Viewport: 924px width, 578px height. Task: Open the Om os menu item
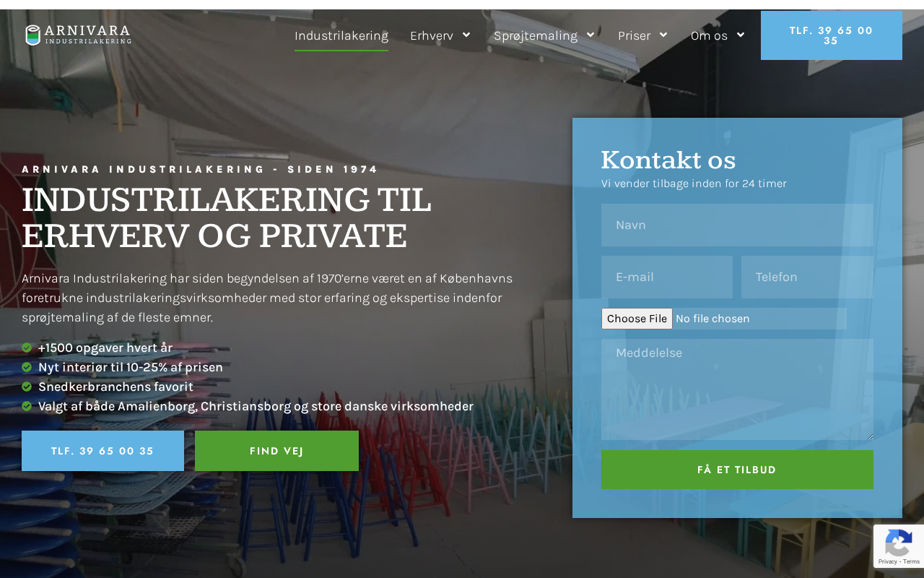click(709, 35)
